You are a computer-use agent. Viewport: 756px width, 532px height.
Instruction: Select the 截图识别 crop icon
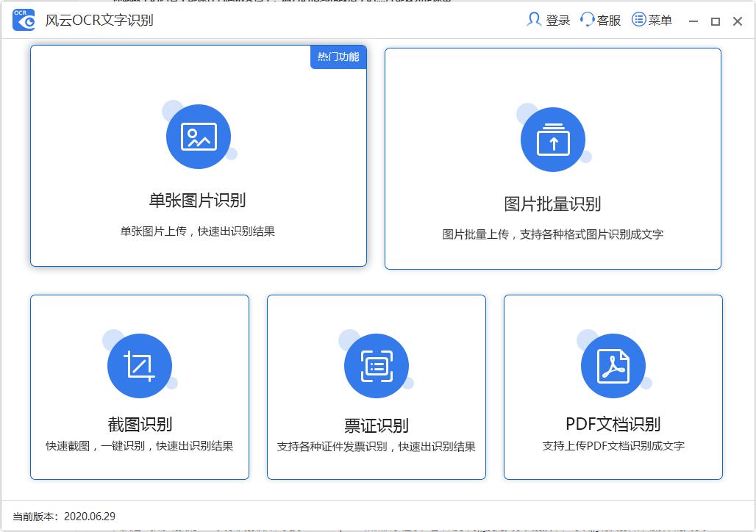tap(140, 365)
